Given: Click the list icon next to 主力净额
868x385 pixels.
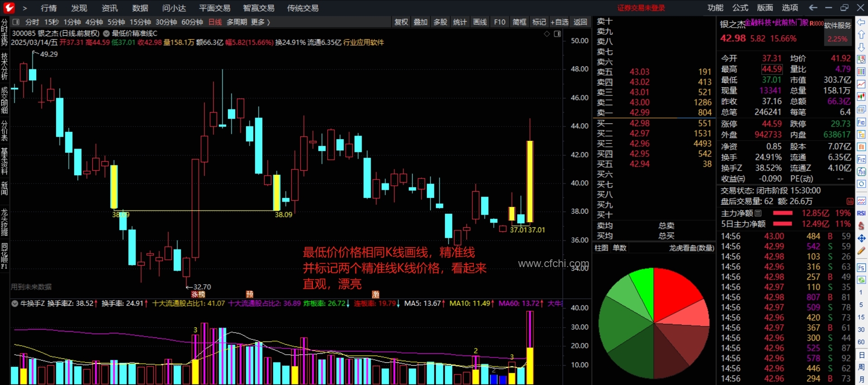Looking at the screenshot, I should [758, 213].
